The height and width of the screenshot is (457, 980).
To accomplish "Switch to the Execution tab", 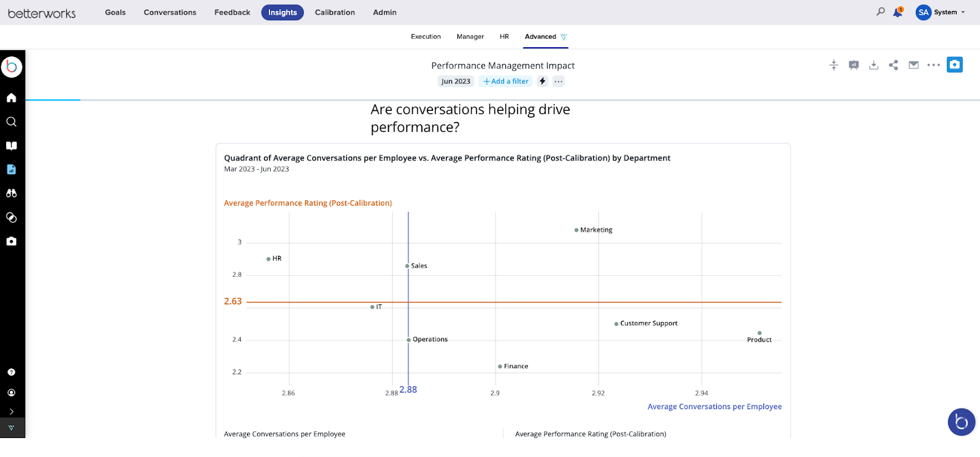I will pyautogui.click(x=426, y=37).
